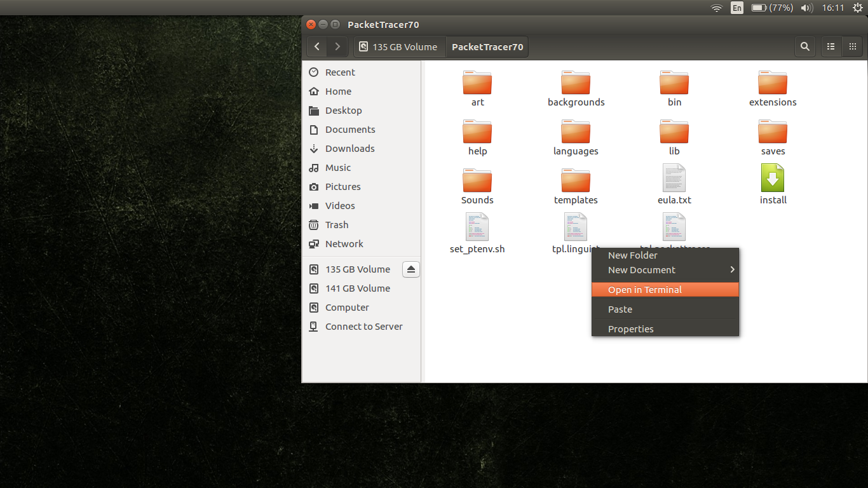Open the En keyboard layout indicator
The width and height of the screenshot is (868, 488).
(737, 8)
